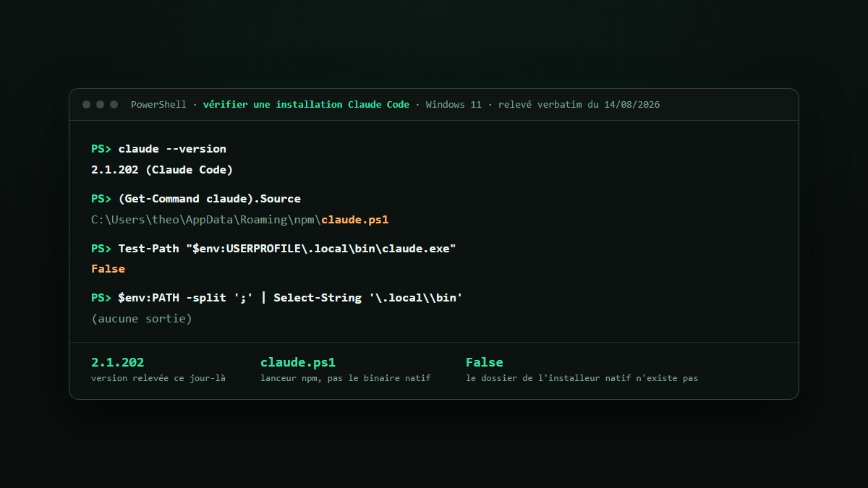Click the 'PS>' prompt before '$env:PATH'
The height and width of the screenshot is (488, 868).
coord(101,298)
